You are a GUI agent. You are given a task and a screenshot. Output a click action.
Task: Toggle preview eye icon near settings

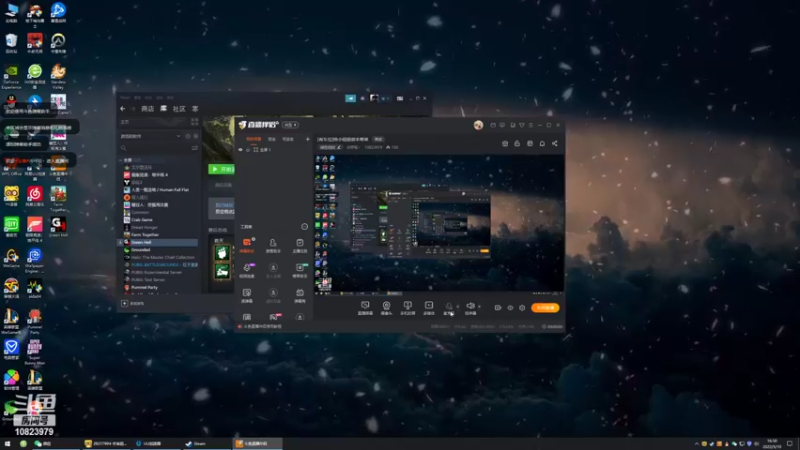[510, 308]
